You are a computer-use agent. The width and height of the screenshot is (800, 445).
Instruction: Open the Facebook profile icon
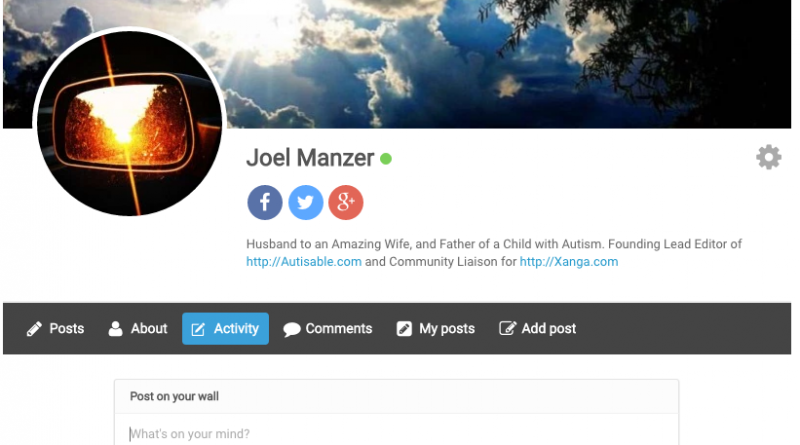click(265, 203)
